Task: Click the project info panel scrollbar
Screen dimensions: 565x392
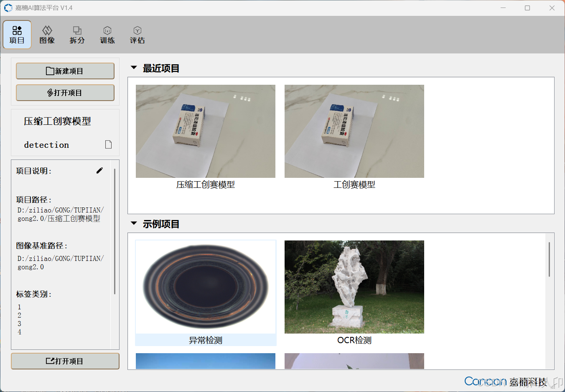Action: click(115, 231)
